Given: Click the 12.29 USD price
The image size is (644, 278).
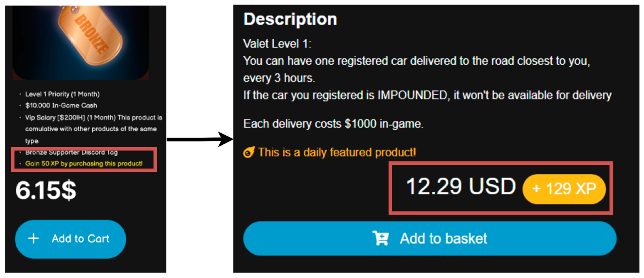Looking at the screenshot, I should pos(460,187).
